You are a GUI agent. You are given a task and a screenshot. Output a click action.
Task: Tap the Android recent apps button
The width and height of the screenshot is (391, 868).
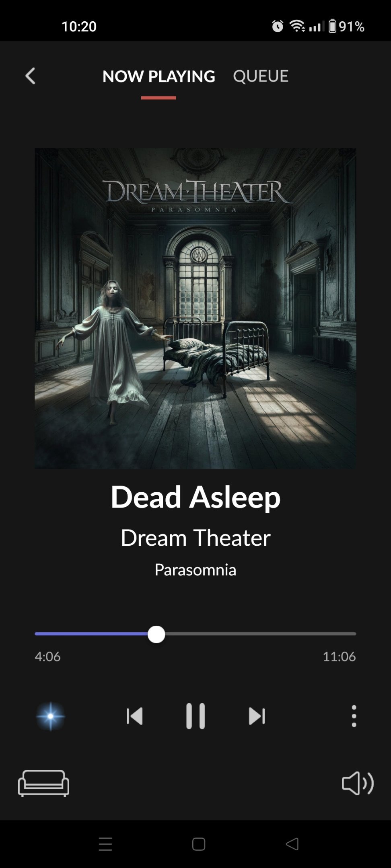105,844
